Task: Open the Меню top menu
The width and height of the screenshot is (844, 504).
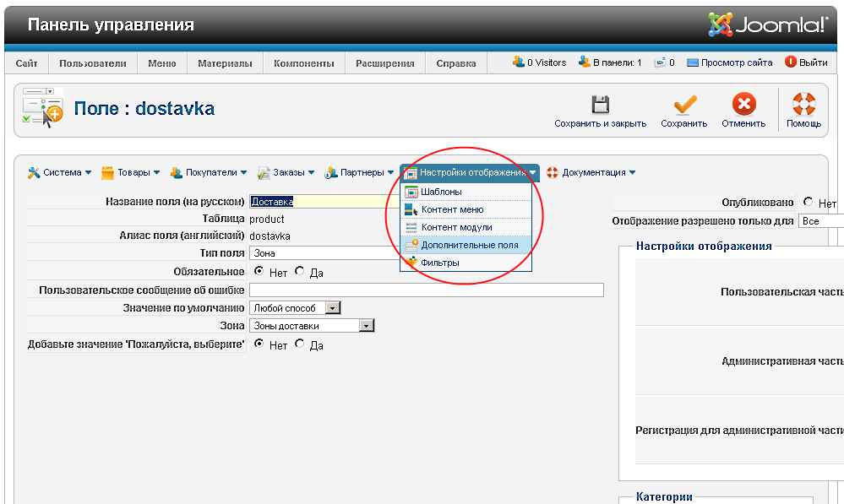Action: point(162,63)
